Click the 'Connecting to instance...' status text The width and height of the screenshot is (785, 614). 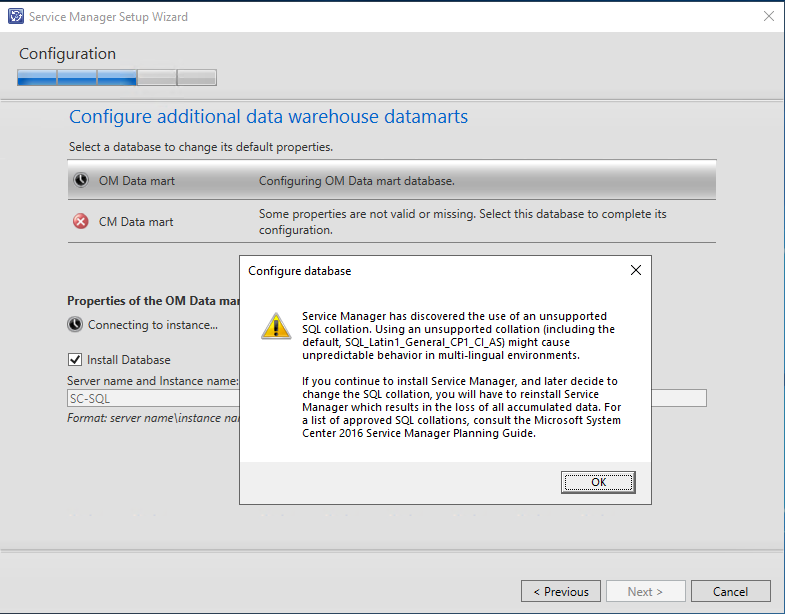153,325
